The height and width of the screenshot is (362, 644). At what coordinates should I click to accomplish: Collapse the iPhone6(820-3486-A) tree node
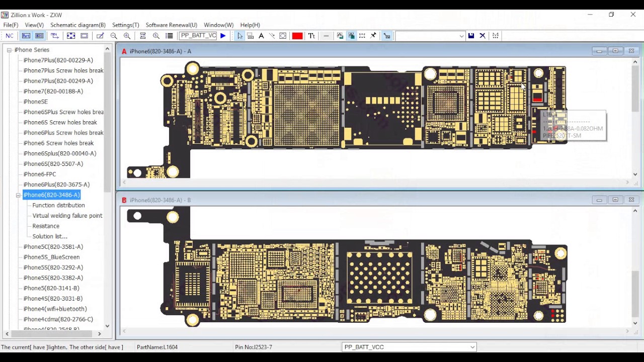[18, 195]
